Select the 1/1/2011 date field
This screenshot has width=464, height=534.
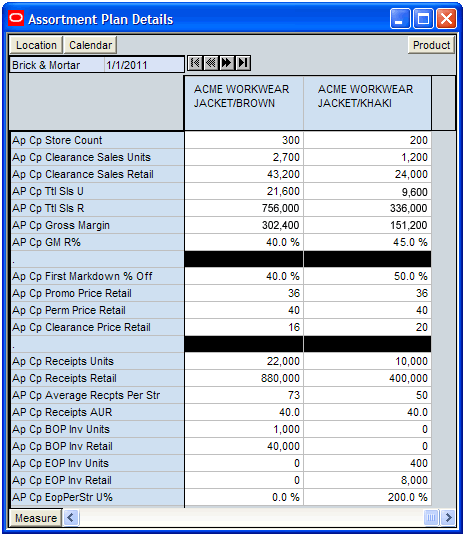(144, 65)
